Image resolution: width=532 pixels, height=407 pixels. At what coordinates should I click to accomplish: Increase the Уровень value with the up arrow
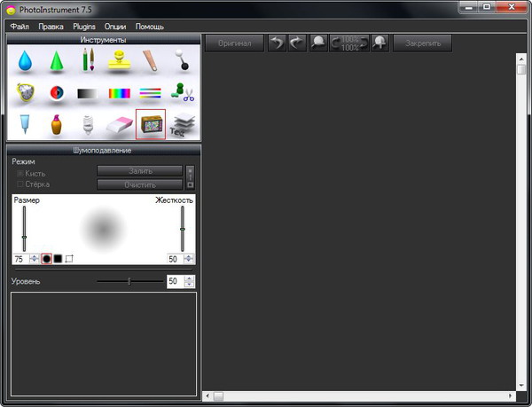188,278
